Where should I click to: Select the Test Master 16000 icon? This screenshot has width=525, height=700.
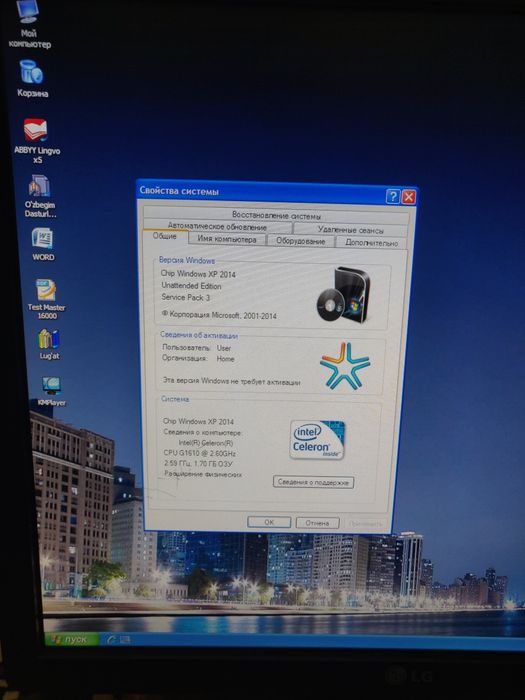(x=46, y=299)
